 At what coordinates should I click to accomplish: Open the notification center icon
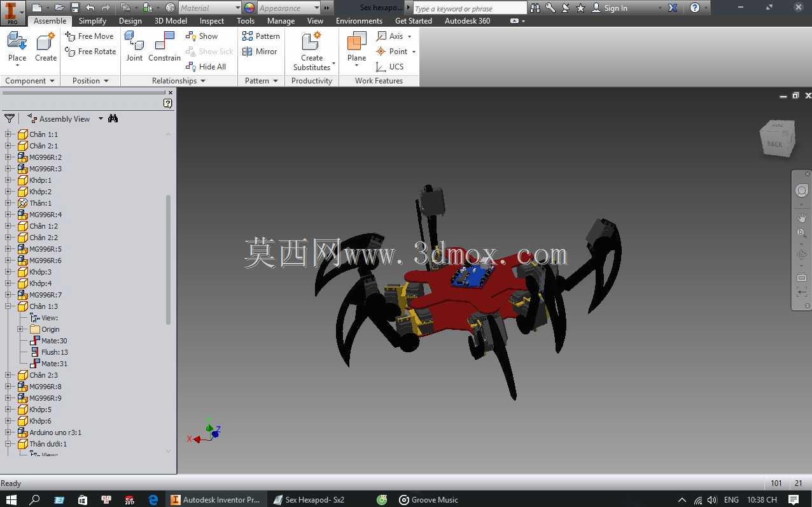tap(794, 500)
